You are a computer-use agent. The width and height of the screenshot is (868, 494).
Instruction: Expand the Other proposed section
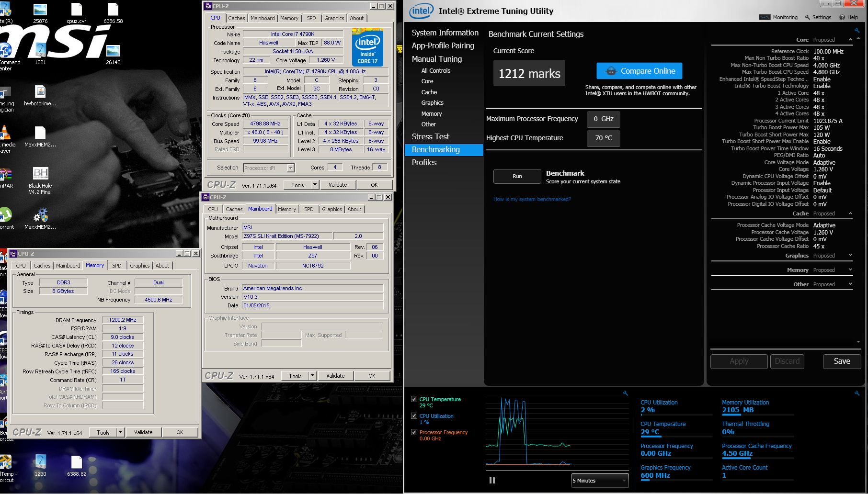coord(850,284)
